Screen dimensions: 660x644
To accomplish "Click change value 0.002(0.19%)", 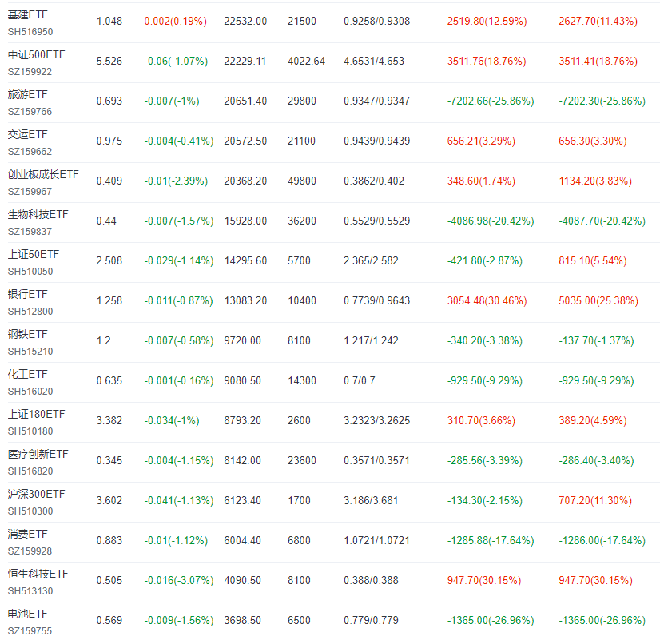I will (176, 22).
